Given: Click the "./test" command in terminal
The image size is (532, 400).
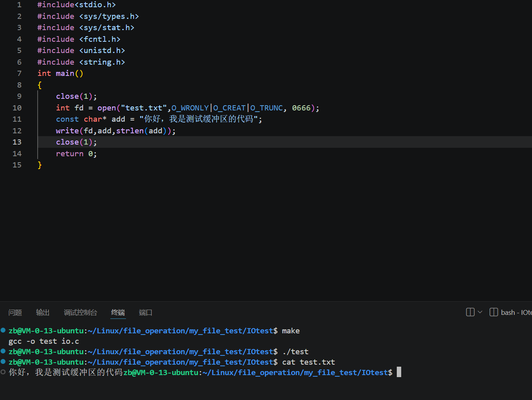Looking at the screenshot, I should point(295,352).
